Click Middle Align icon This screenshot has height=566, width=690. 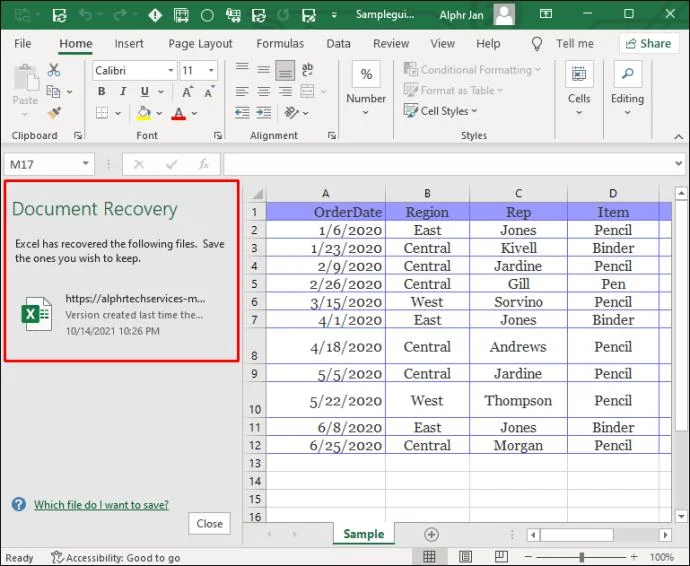[264, 70]
